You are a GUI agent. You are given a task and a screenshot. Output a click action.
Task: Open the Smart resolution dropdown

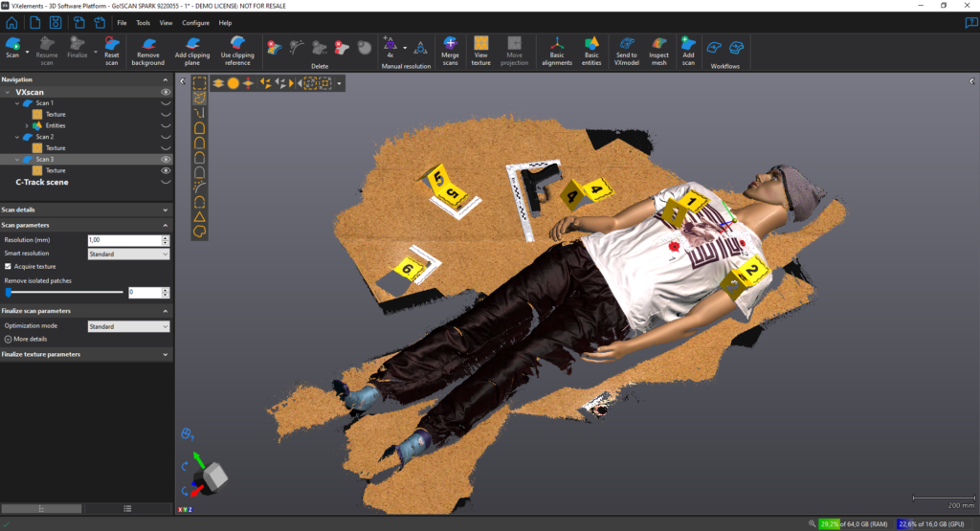(128, 254)
